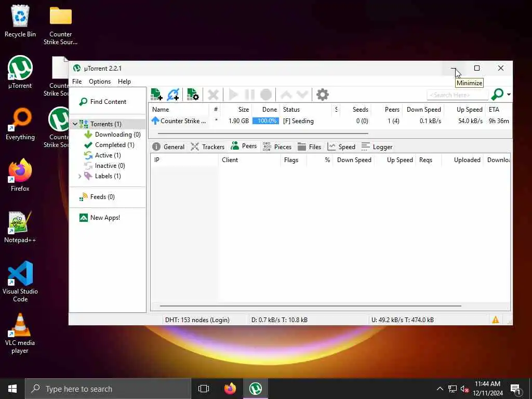
Task: Click the Start torrent play icon
Action: click(x=233, y=95)
